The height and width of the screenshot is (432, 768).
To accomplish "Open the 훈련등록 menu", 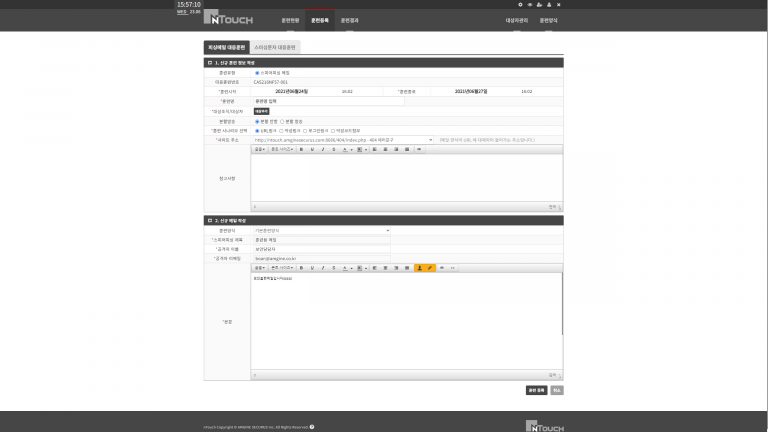I will click(320, 21).
